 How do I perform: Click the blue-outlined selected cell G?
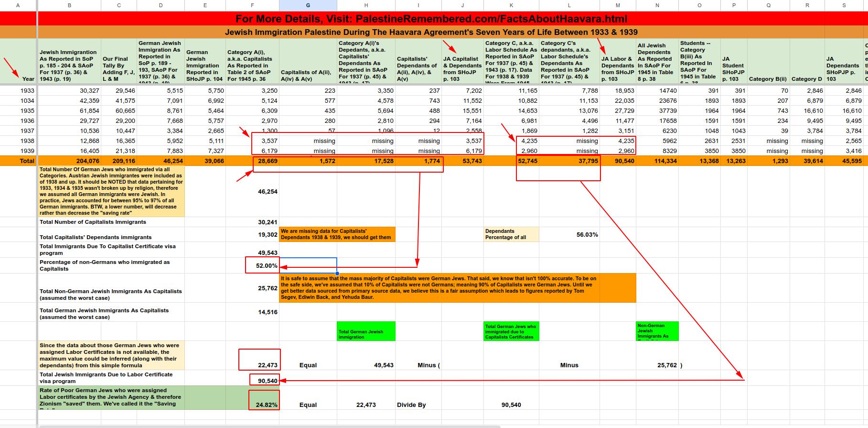pyautogui.click(x=308, y=265)
